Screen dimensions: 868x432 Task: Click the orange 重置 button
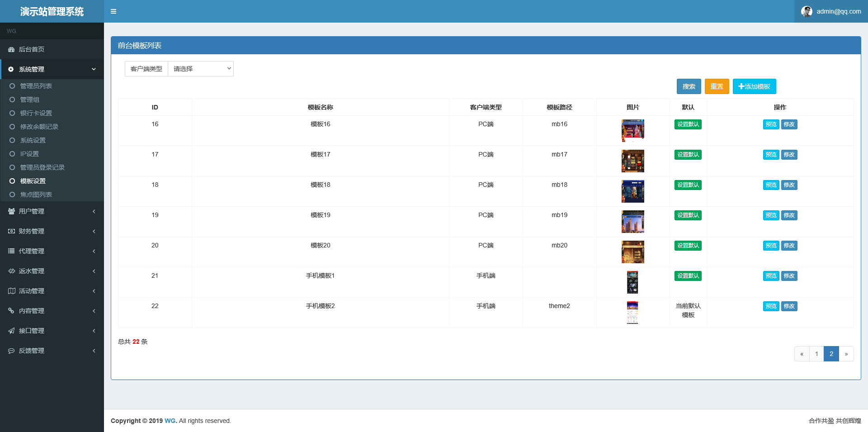pyautogui.click(x=717, y=86)
